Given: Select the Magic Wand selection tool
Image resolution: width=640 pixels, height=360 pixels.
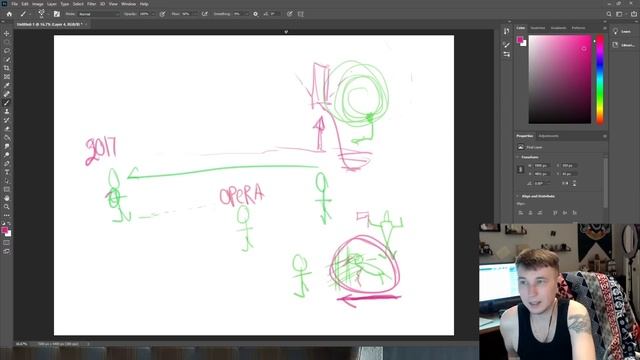Looking at the screenshot, I should (x=7, y=59).
